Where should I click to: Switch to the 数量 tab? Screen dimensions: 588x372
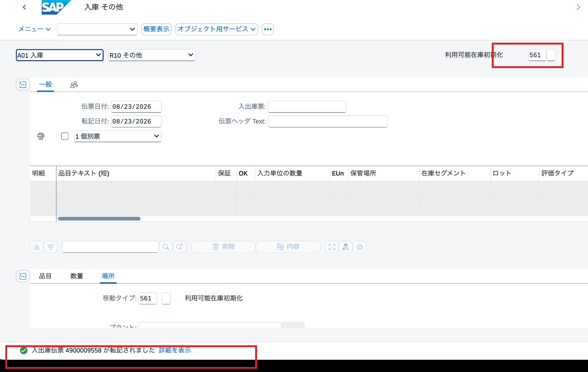click(77, 276)
